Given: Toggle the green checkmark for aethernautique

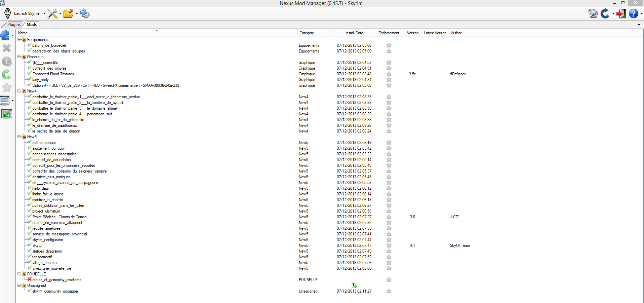Looking at the screenshot, I should (x=30, y=142).
